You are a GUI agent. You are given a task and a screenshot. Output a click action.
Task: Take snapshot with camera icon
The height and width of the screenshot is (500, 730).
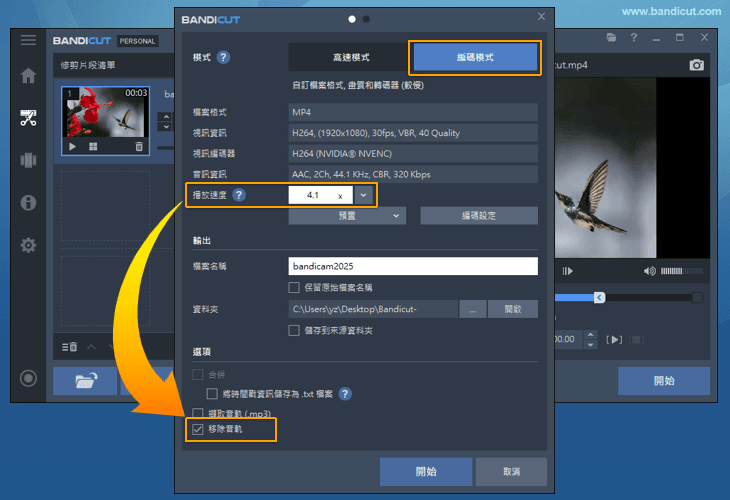[696, 65]
